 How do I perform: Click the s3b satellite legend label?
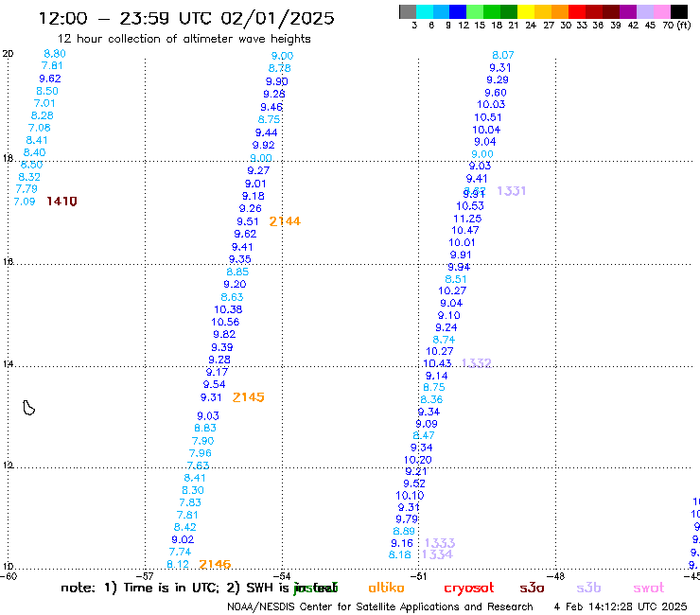588,588
